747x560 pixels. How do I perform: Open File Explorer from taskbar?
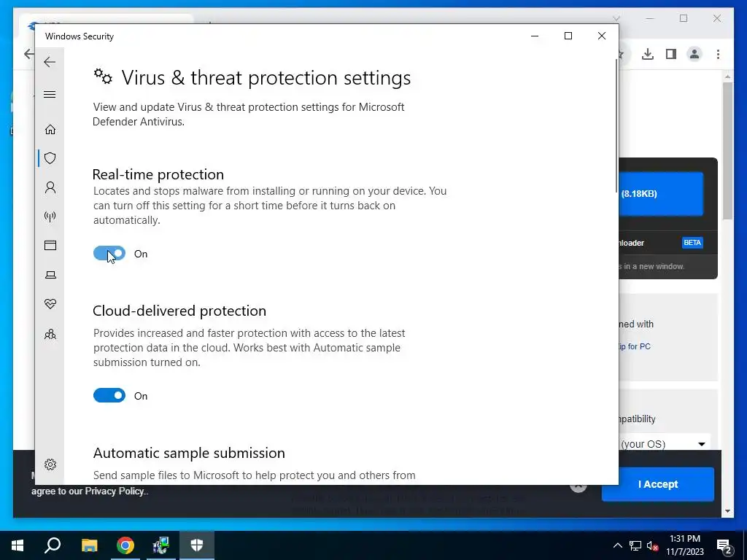[89, 545]
